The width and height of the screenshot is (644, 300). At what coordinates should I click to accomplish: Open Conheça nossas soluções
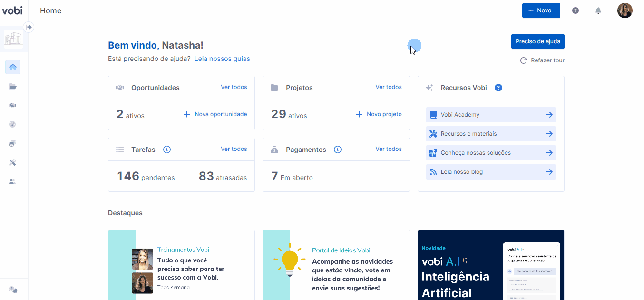click(x=491, y=153)
